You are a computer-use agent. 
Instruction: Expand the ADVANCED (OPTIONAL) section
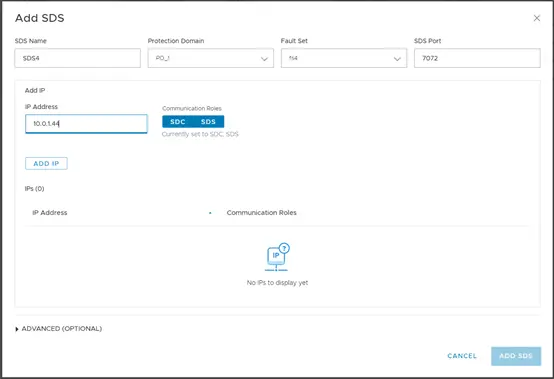coord(58,328)
